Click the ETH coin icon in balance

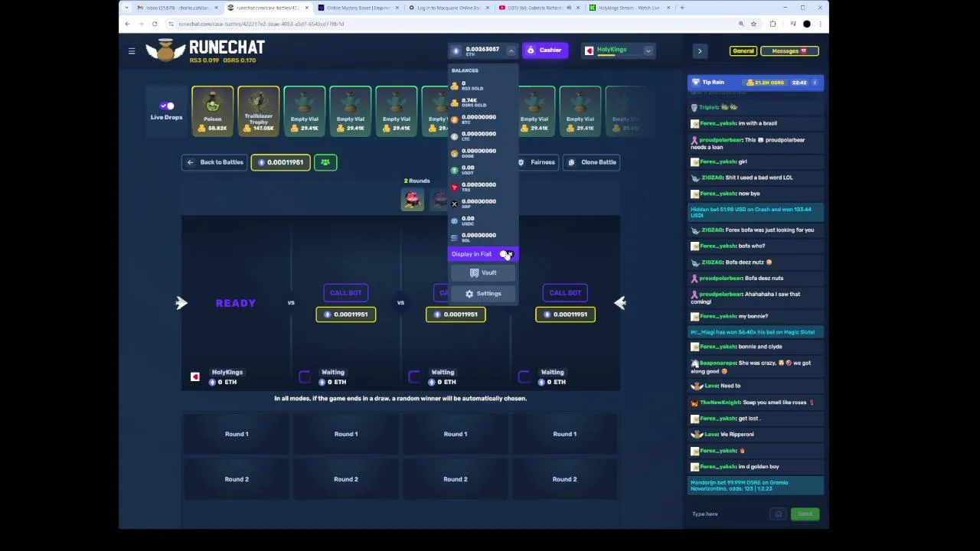coord(456,51)
